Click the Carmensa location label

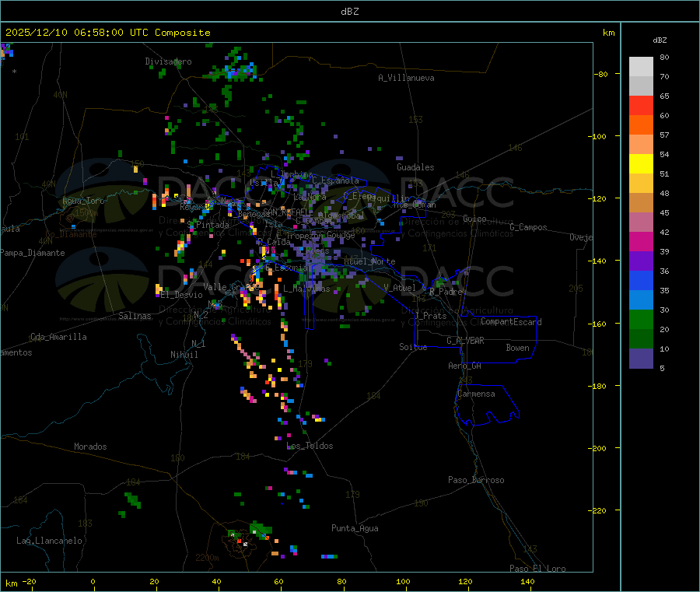coord(476,394)
